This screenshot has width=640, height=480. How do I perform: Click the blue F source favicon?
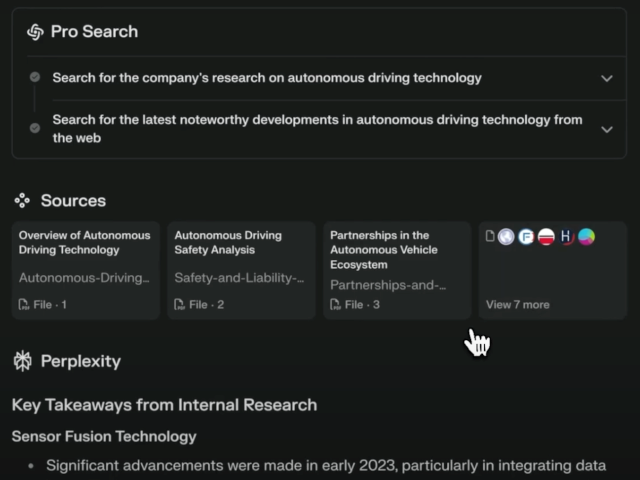pyautogui.click(x=526, y=237)
